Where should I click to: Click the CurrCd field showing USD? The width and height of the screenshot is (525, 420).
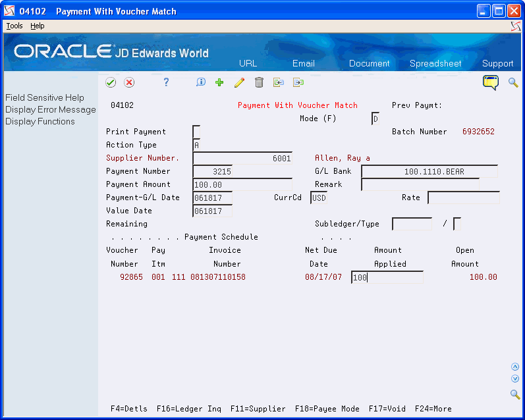point(319,197)
